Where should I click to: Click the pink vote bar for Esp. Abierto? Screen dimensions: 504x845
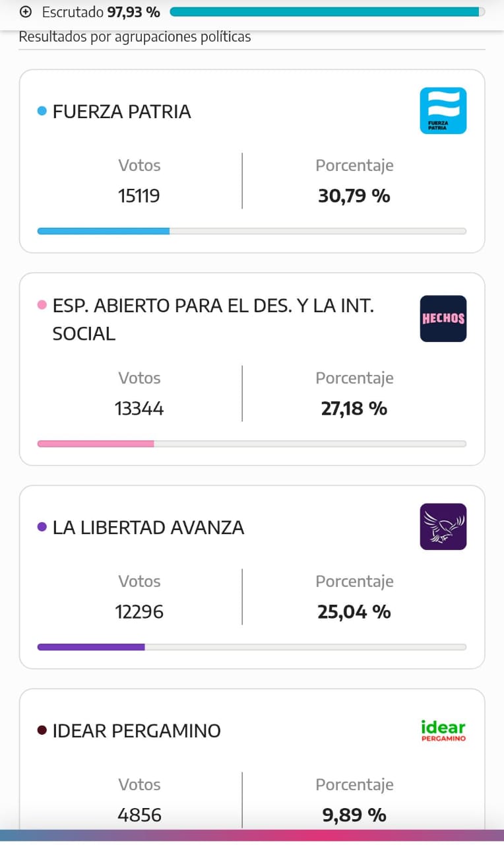click(96, 444)
